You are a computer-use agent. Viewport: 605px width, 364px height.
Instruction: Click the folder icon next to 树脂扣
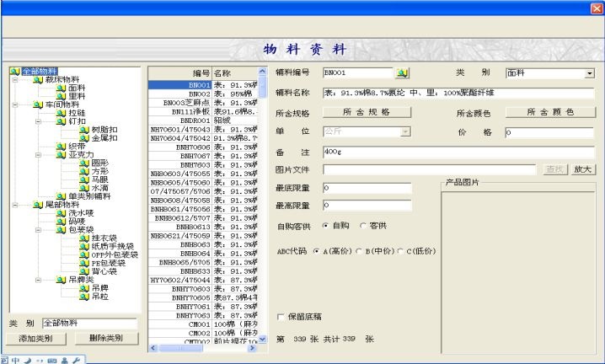(84, 130)
